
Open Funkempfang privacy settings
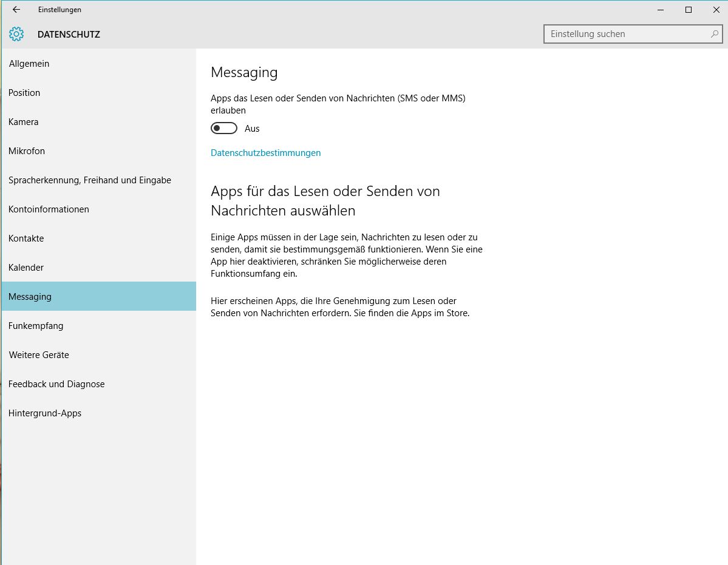coord(99,326)
